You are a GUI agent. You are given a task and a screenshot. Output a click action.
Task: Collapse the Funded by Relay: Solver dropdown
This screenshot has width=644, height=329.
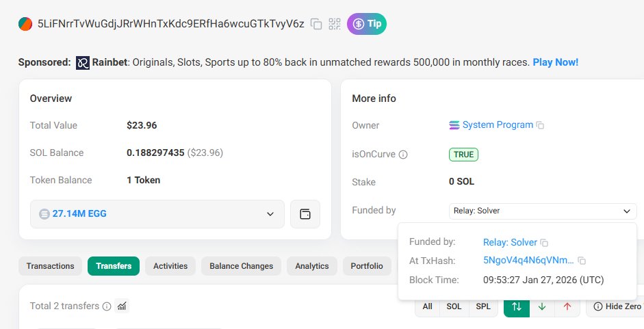[627, 211]
